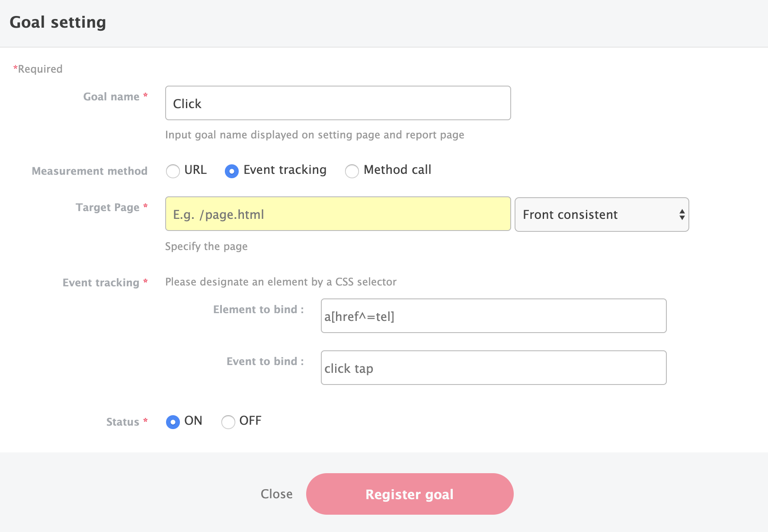Click the OFF status label

[x=250, y=421]
